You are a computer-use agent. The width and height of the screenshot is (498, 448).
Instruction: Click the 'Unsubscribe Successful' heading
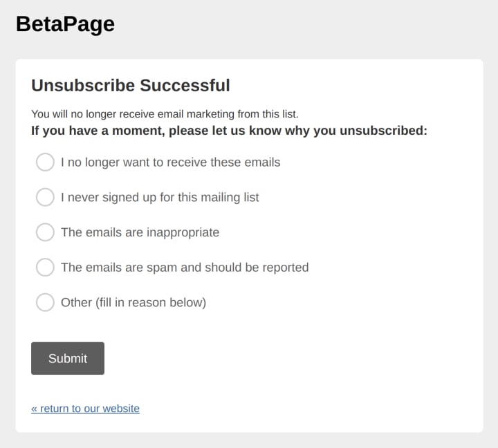131,86
